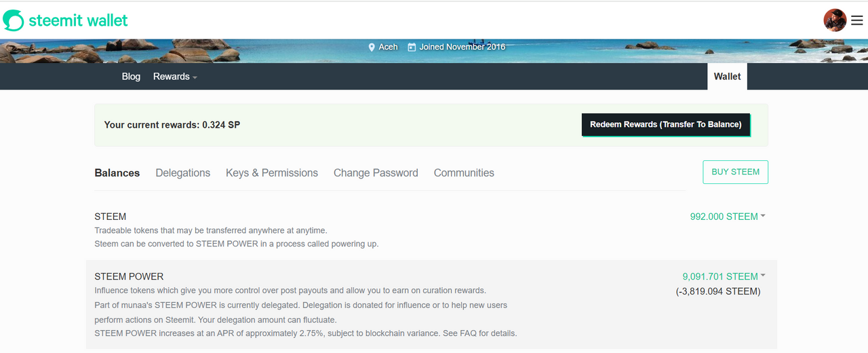
Task: Open the hamburger menu icon
Action: pyautogui.click(x=857, y=20)
